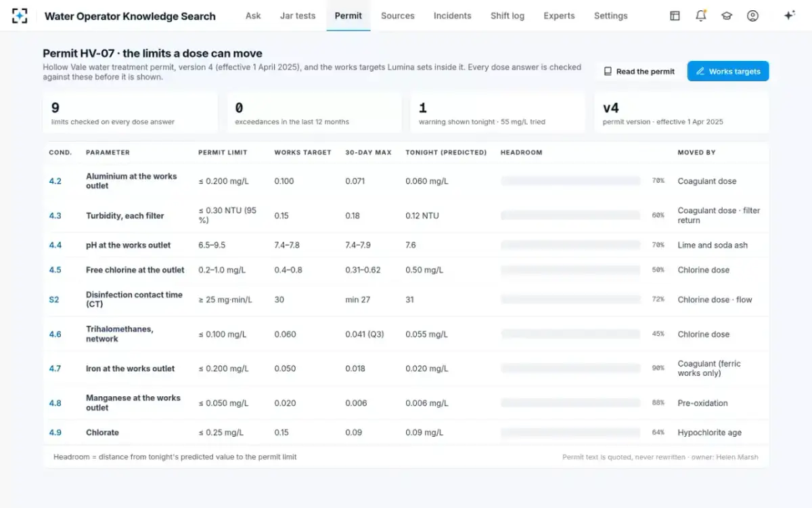The image size is (812, 508).
Task: Open the S2 condition link
Action: click(54, 299)
